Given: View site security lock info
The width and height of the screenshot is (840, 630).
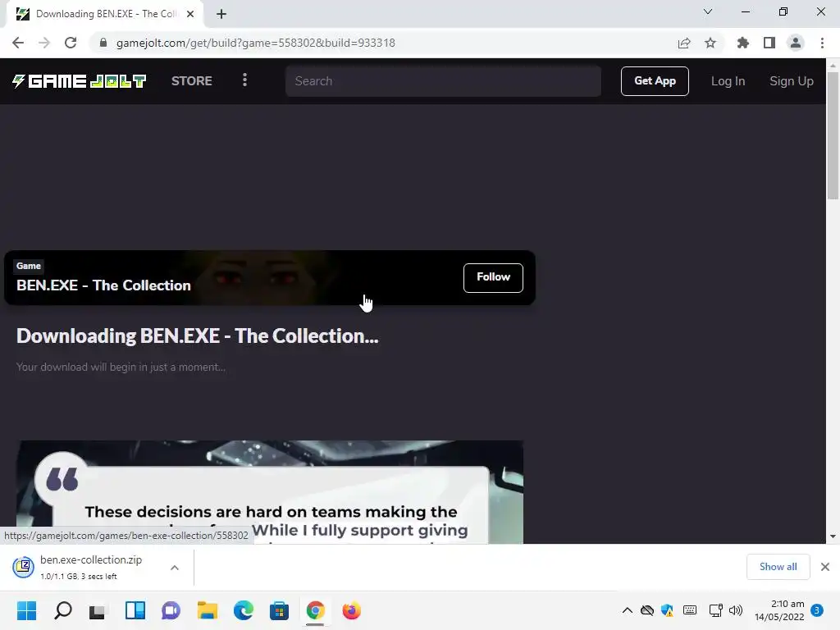Looking at the screenshot, I should tap(103, 43).
